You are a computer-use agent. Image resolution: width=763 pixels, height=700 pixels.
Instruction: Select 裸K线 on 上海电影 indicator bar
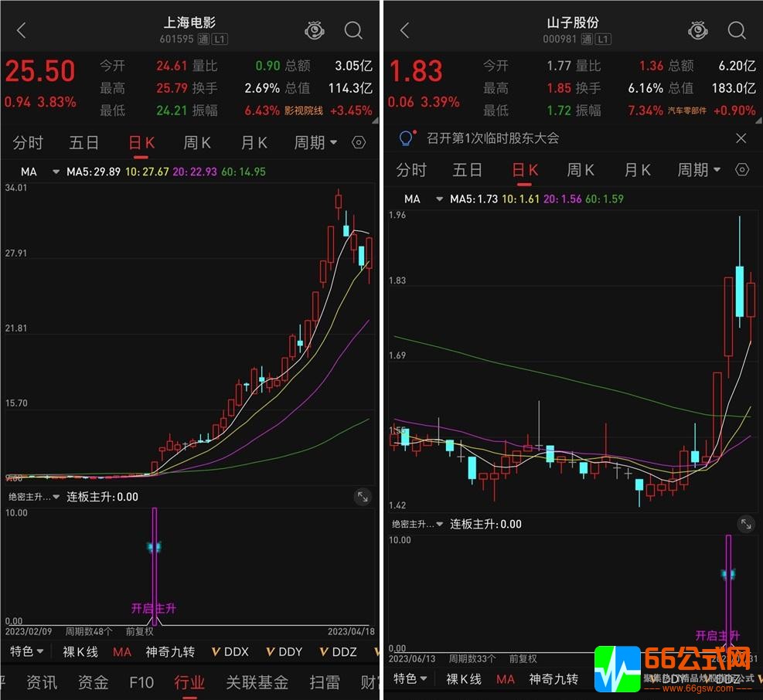(80, 652)
